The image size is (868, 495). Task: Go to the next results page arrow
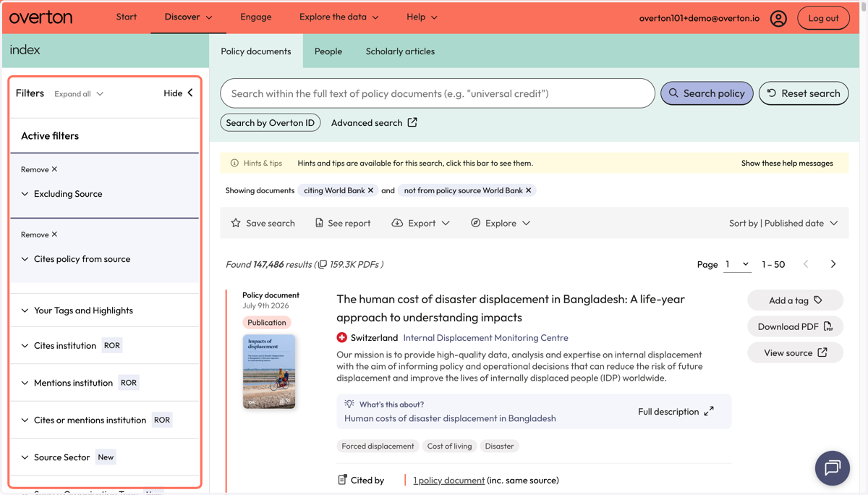pos(833,264)
